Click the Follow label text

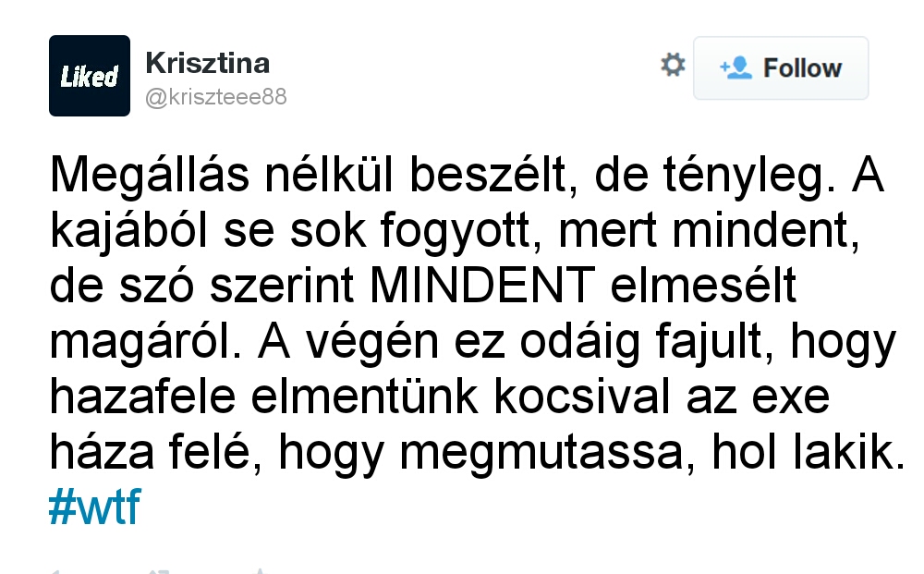tap(803, 67)
